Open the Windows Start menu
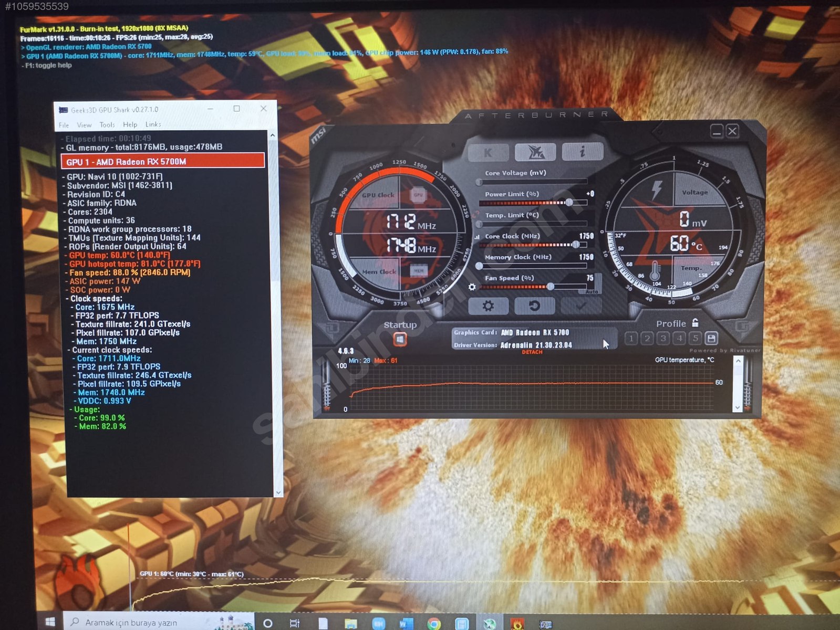 tap(50, 622)
